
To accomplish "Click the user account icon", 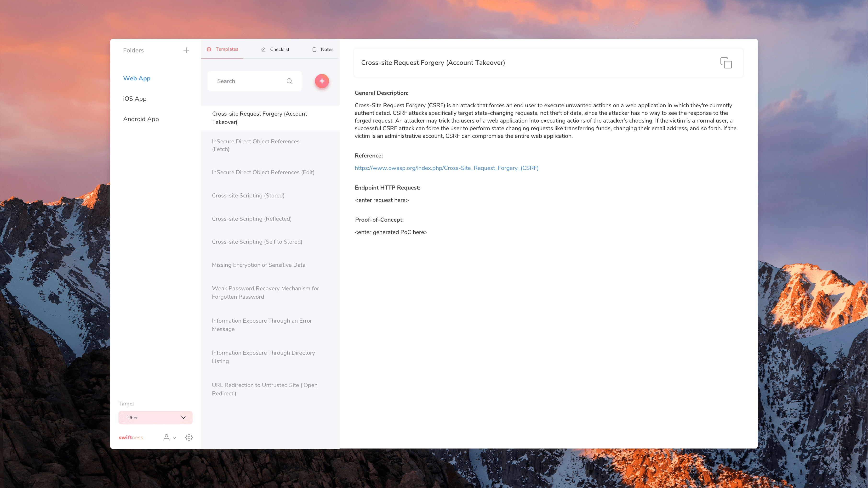I will pyautogui.click(x=166, y=437).
